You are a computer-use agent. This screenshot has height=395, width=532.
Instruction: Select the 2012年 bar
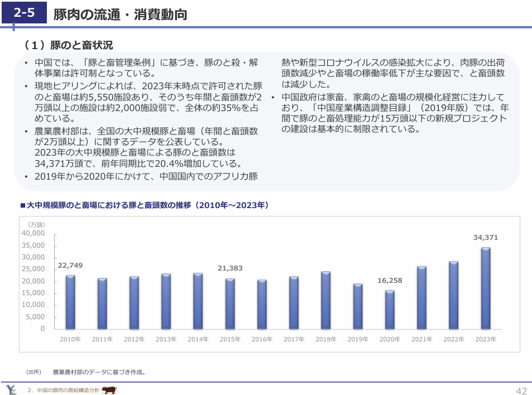tap(134, 303)
